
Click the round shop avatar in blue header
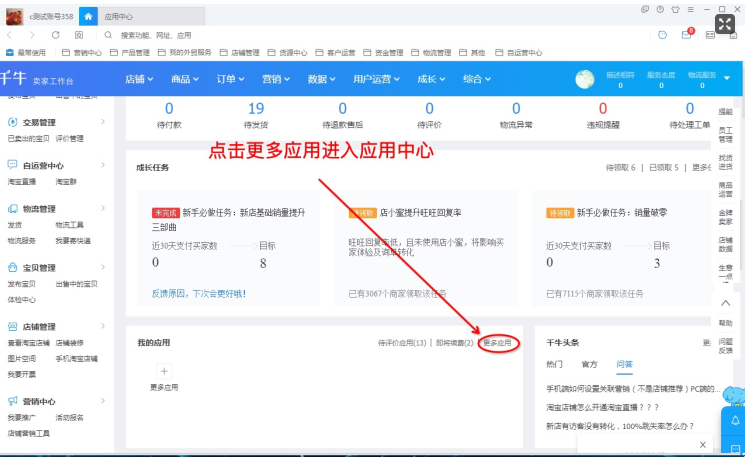click(x=585, y=79)
